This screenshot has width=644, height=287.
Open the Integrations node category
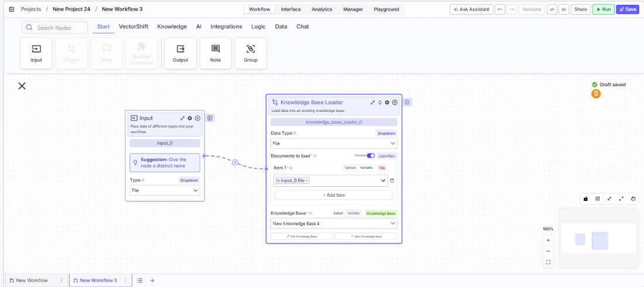point(227,27)
